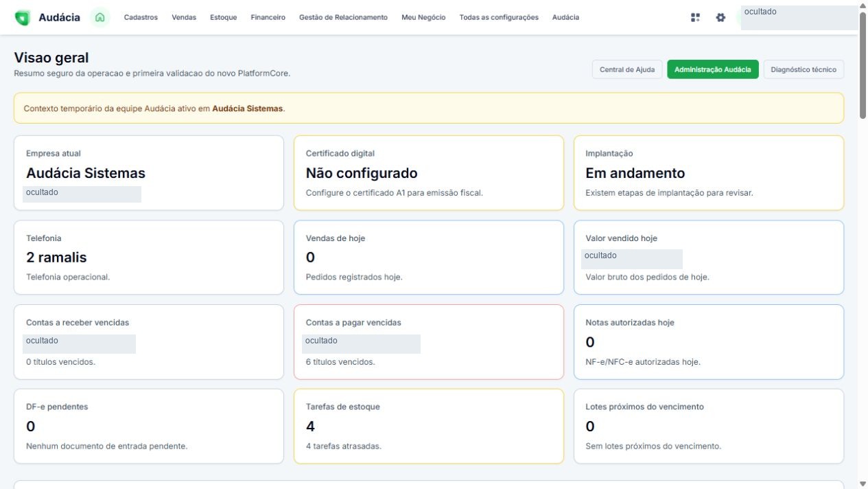868x489 pixels.
Task: Click the '6 títulos vencidos.' text
Action: pos(340,362)
